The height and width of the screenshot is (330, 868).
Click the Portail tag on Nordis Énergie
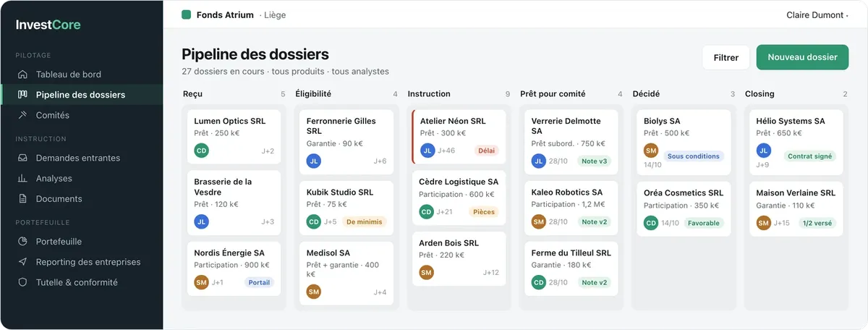tap(259, 282)
